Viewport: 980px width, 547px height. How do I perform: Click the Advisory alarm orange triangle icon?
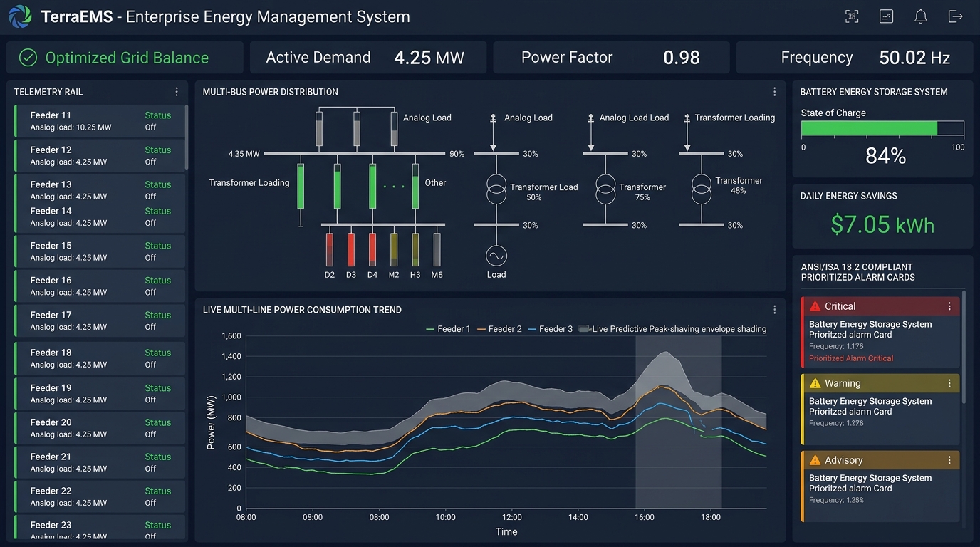[815, 460]
